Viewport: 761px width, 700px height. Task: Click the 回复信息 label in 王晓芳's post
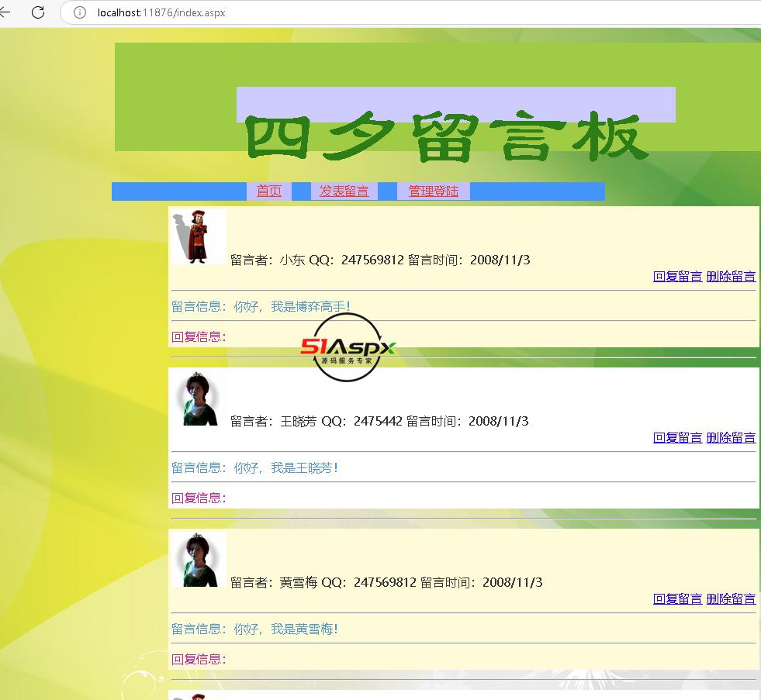[199, 498]
